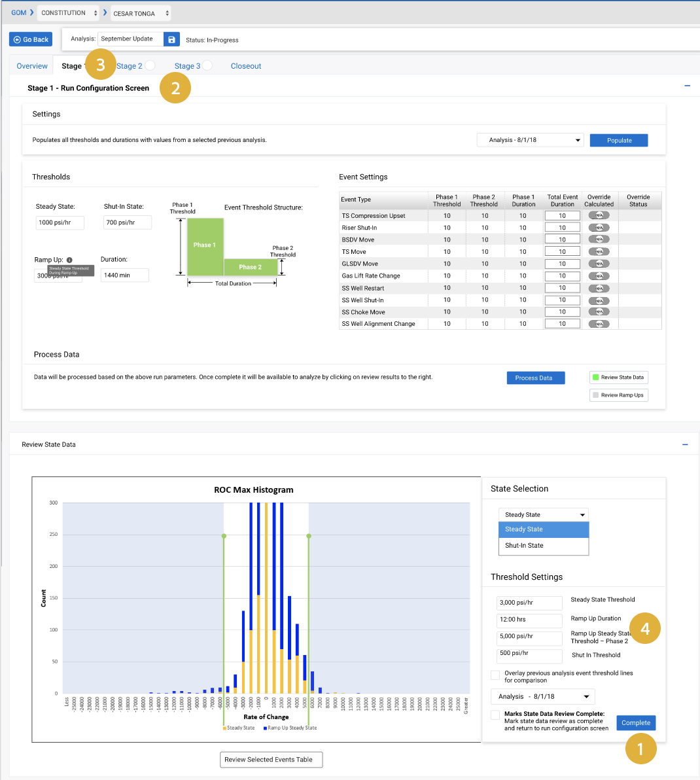700x780 pixels.
Task: Open the State Selection dropdown
Action: [x=544, y=515]
